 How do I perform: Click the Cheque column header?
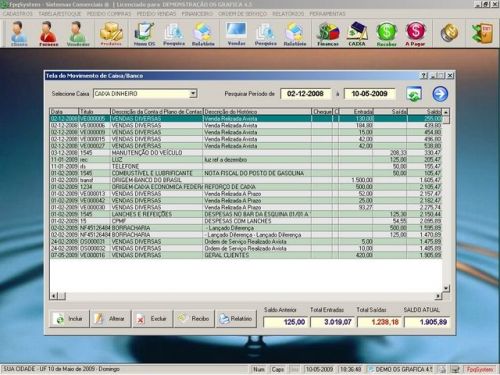pos(322,112)
